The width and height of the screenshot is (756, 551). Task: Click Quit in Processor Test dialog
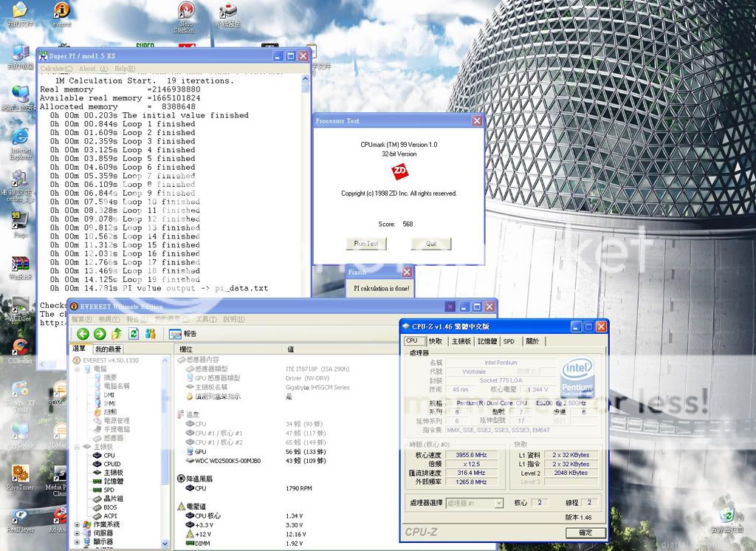click(x=431, y=244)
